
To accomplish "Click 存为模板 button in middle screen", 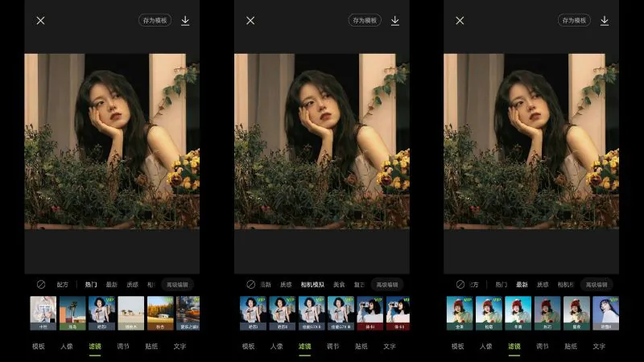I will 365,20.
